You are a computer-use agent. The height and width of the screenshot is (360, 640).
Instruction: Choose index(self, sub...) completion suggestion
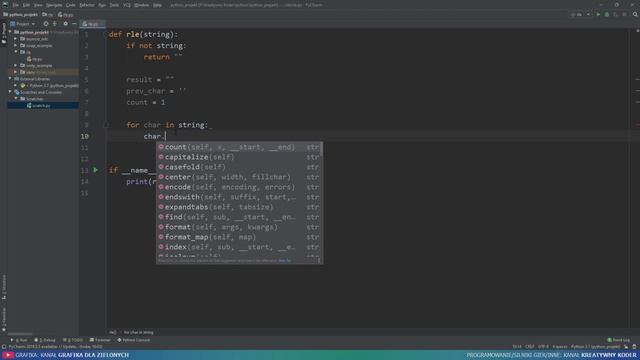tap(239, 247)
